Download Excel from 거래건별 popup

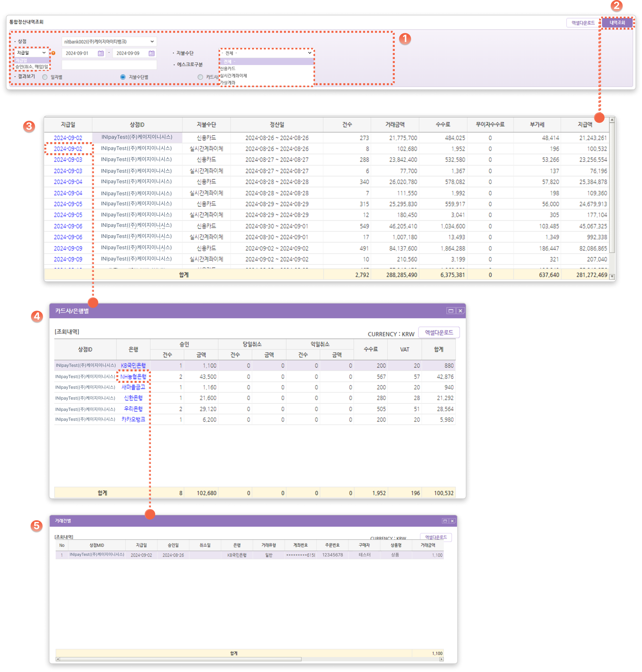tap(436, 537)
